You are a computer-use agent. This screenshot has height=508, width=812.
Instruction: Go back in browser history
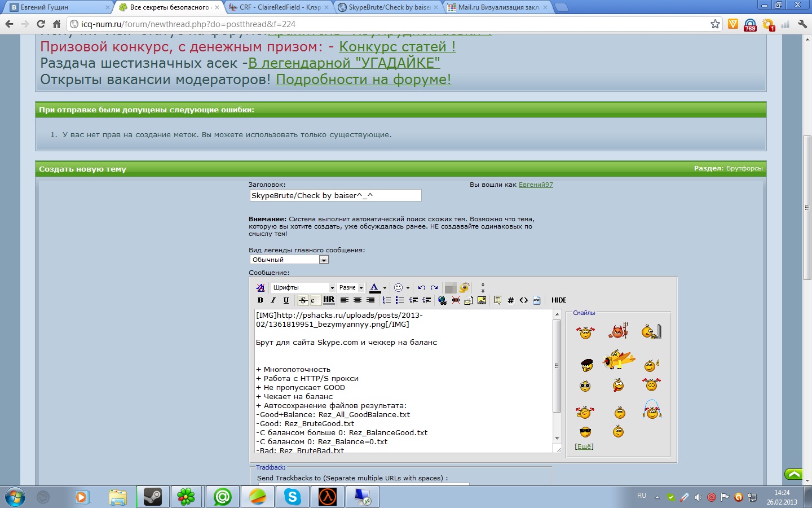tap(9, 24)
